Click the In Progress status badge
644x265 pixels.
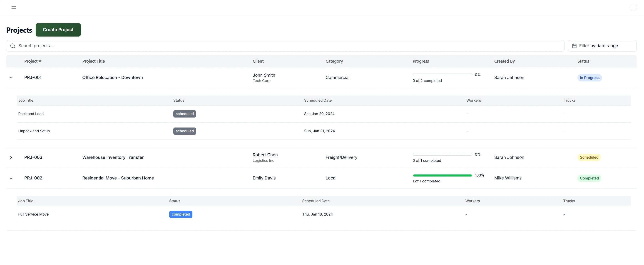point(589,78)
